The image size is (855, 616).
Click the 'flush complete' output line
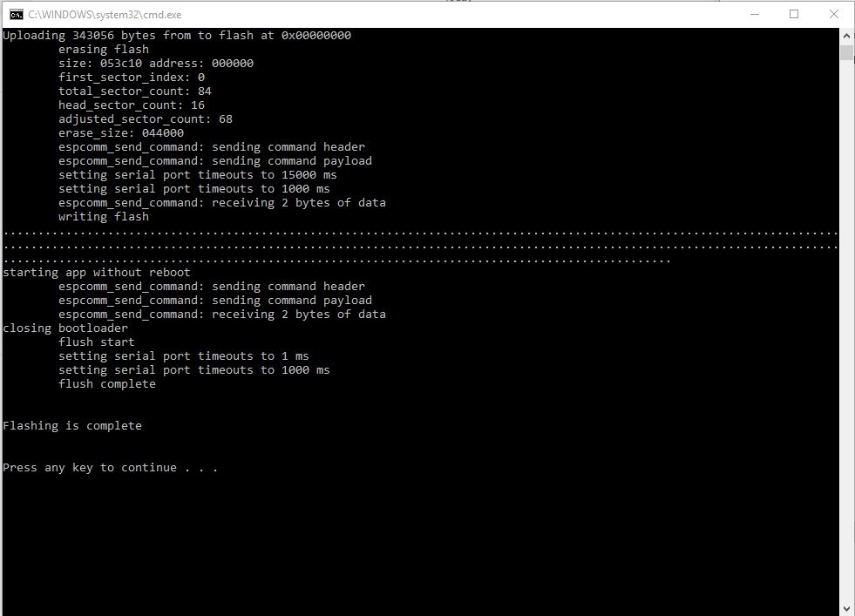[x=106, y=384]
